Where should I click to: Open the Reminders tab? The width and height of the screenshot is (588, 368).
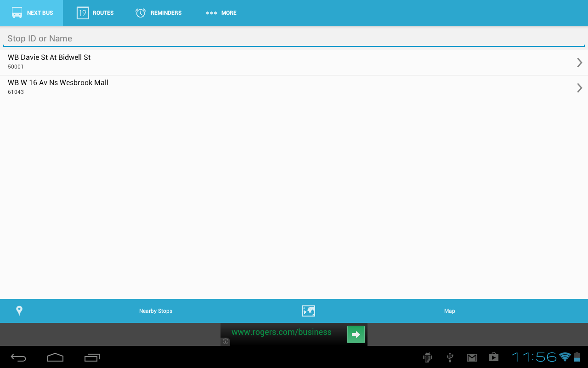158,13
